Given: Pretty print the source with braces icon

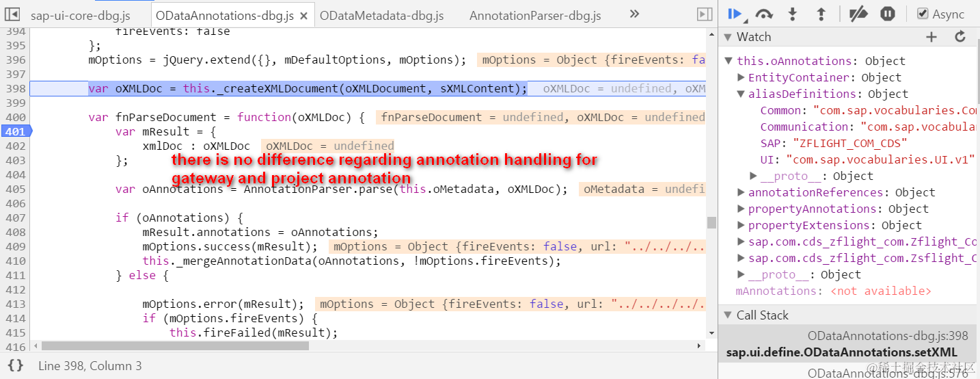Looking at the screenshot, I should 15,366.
